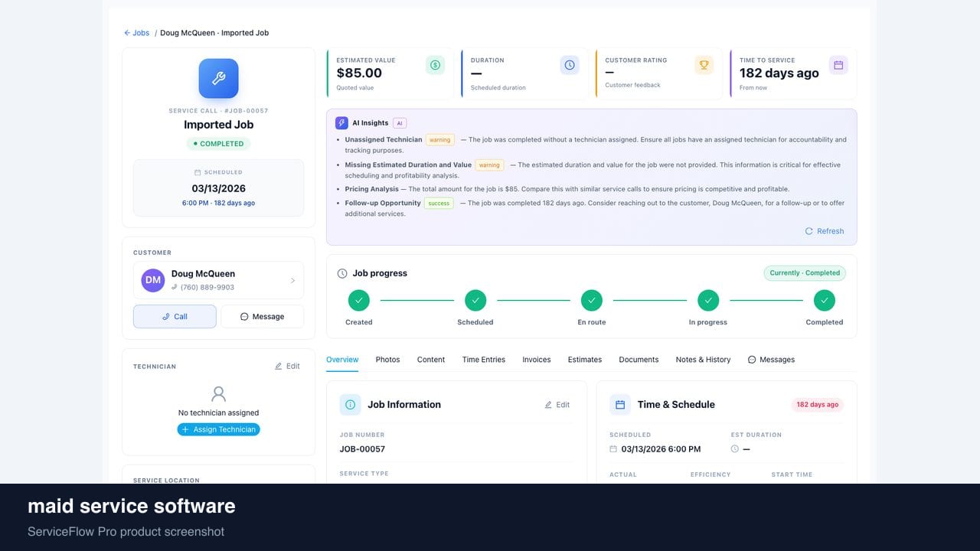Open the Photos tab

click(387, 360)
